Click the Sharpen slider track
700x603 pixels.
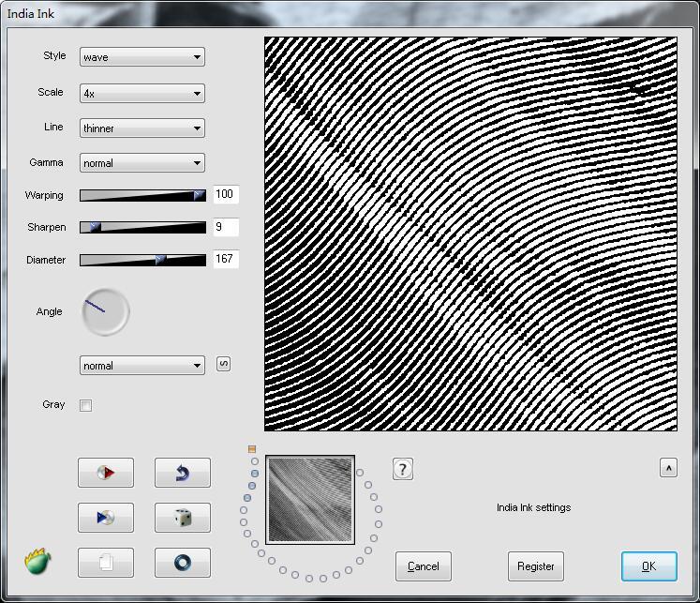pos(142,227)
